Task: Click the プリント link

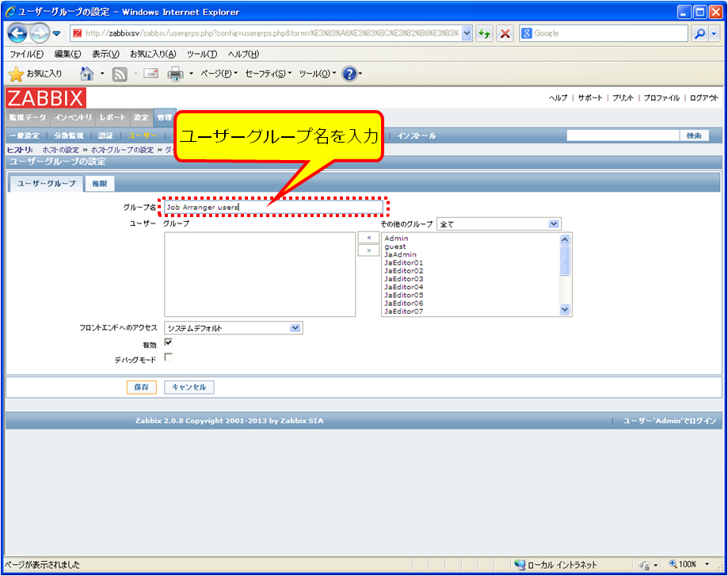Action: [623, 97]
